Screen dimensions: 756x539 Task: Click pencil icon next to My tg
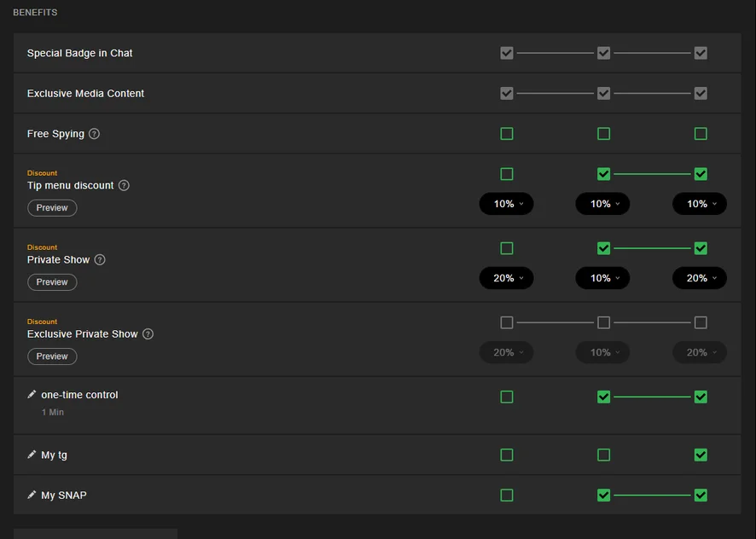point(32,455)
